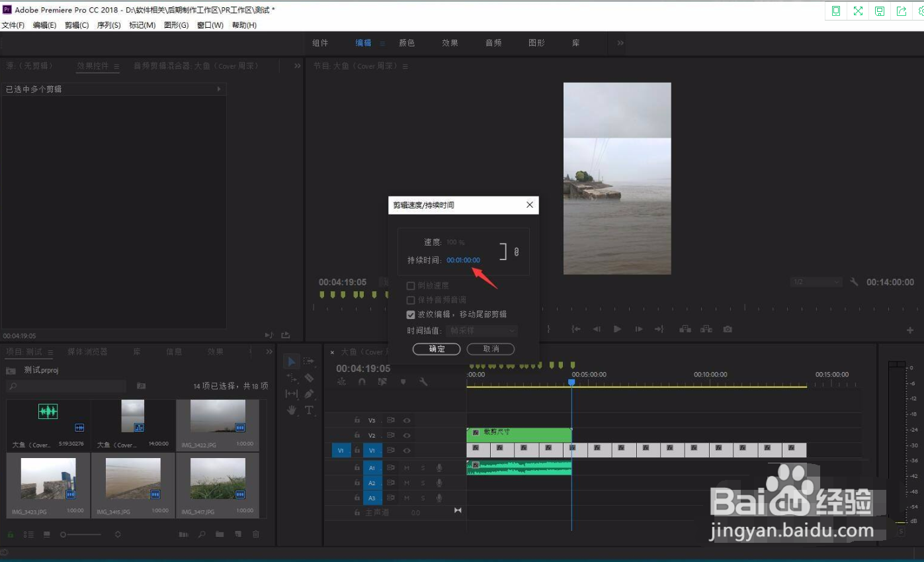The image size is (924, 562).
Task: Toggle nest sequence insert icon in timeline
Action: pyautogui.click(x=341, y=382)
